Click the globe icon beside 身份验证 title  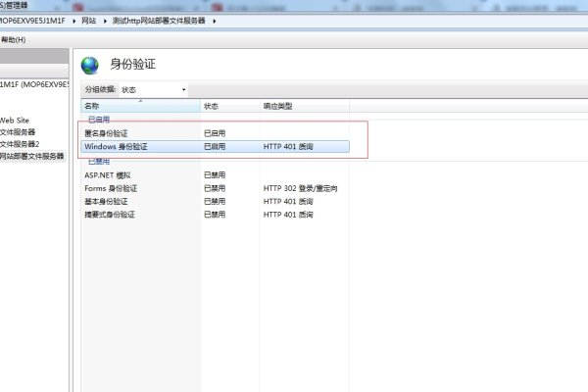[x=90, y=65]
